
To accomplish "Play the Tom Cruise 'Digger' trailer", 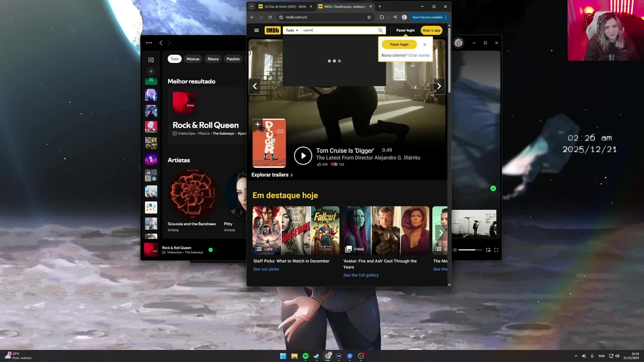I will click(x=303, y=156).
